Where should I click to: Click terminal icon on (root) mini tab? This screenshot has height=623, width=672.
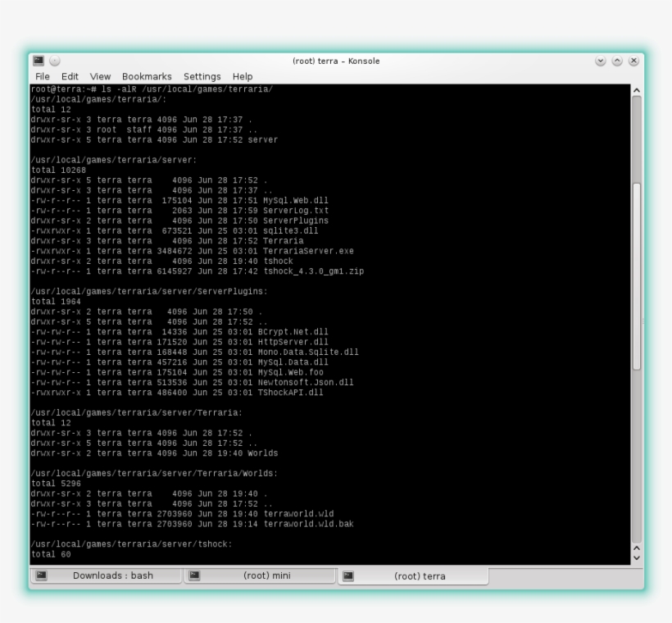click(x=195, y=575)
